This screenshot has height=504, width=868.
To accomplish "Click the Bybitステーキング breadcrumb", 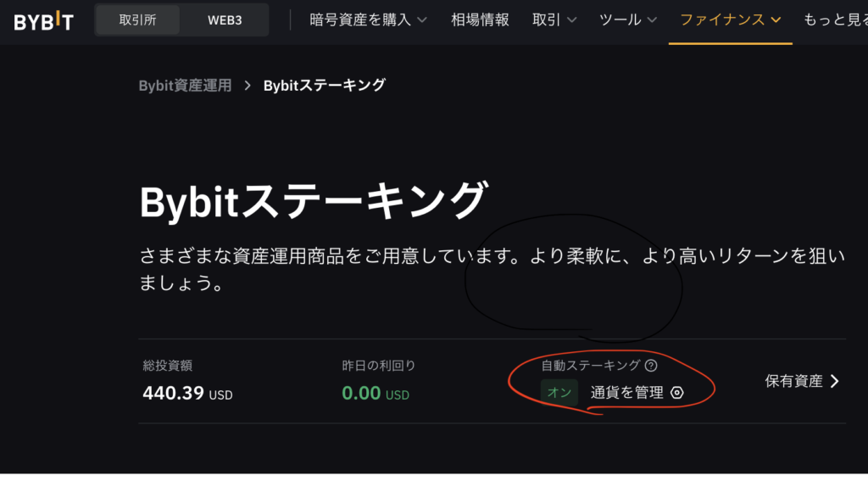I will click(325, 86).
